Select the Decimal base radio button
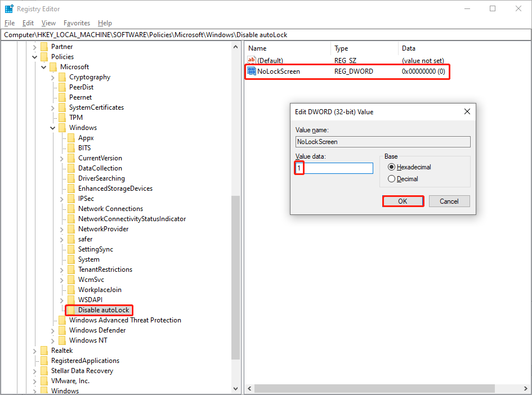The height and width of the screenshot is (395, 532). [391, 179]
